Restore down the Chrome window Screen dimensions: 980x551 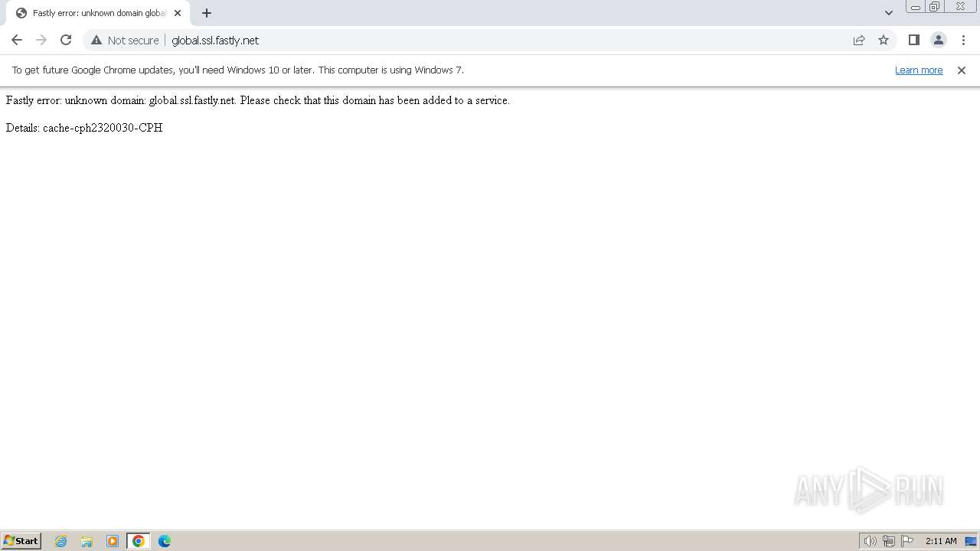coord(935,7)
